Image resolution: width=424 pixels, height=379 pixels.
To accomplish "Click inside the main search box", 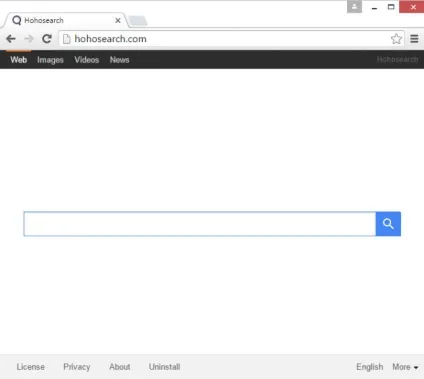I will [200, 224].
